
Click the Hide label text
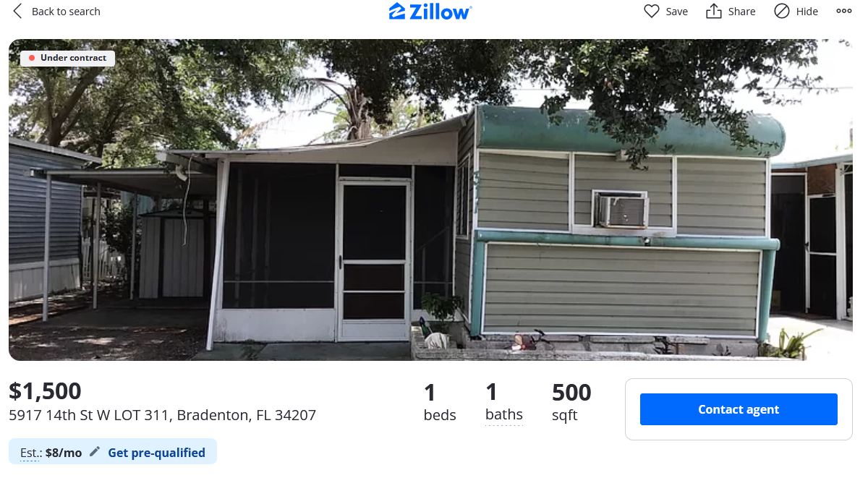click(807, 12)
